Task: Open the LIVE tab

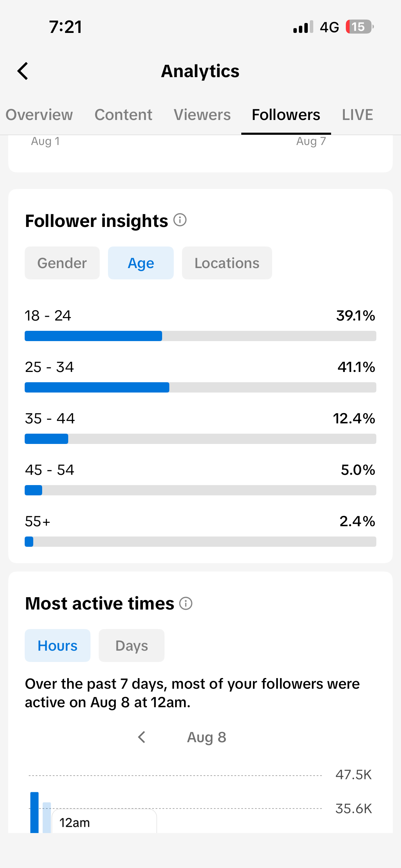Action: click(x=357, y=114)
